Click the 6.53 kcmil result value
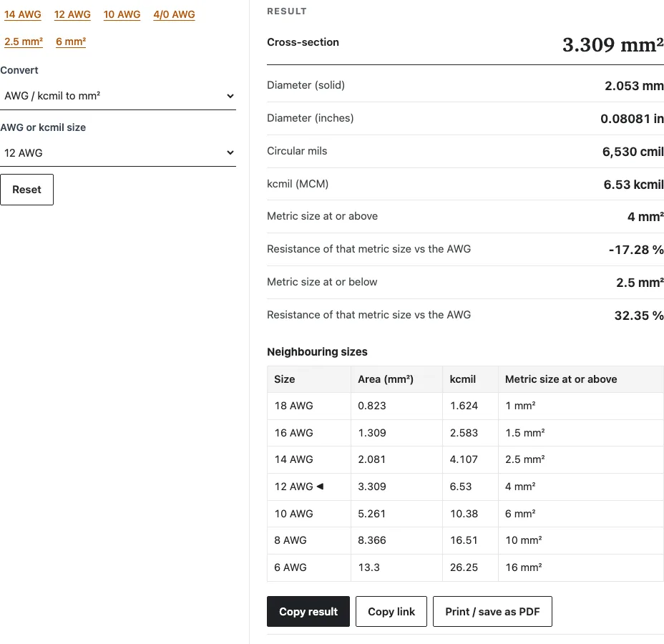664x644 pixels. click(633, 185)
